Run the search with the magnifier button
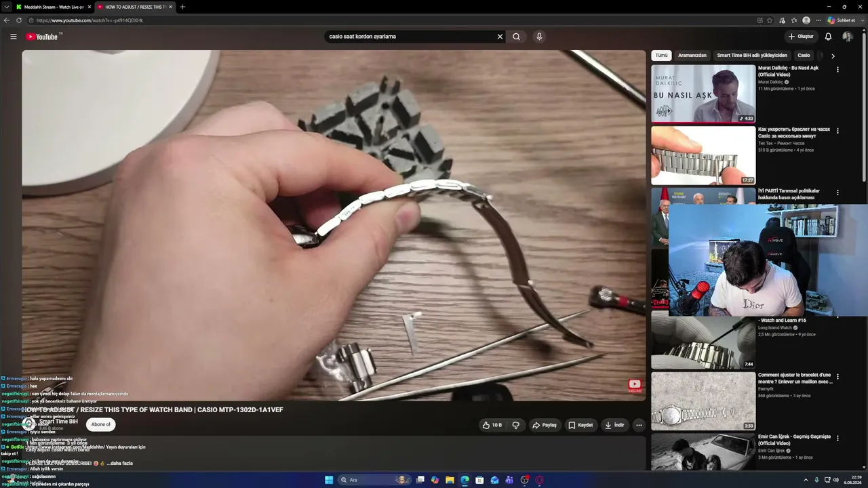The width and height of the screenshot is (868, 488). pos(517,37)
